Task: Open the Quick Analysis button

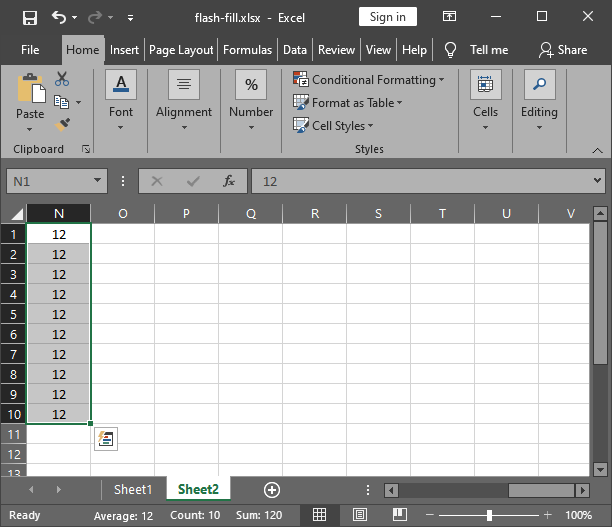Action: [x=106, y=439]
